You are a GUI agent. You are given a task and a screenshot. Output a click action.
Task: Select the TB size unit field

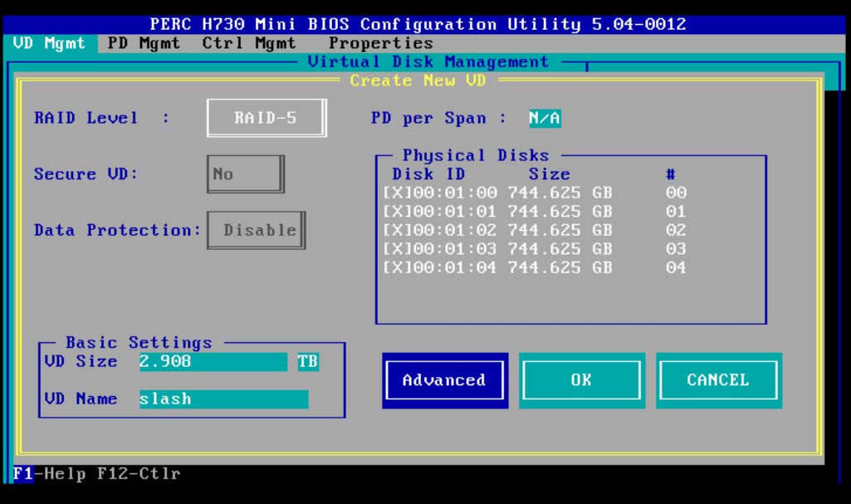[308, 362]
